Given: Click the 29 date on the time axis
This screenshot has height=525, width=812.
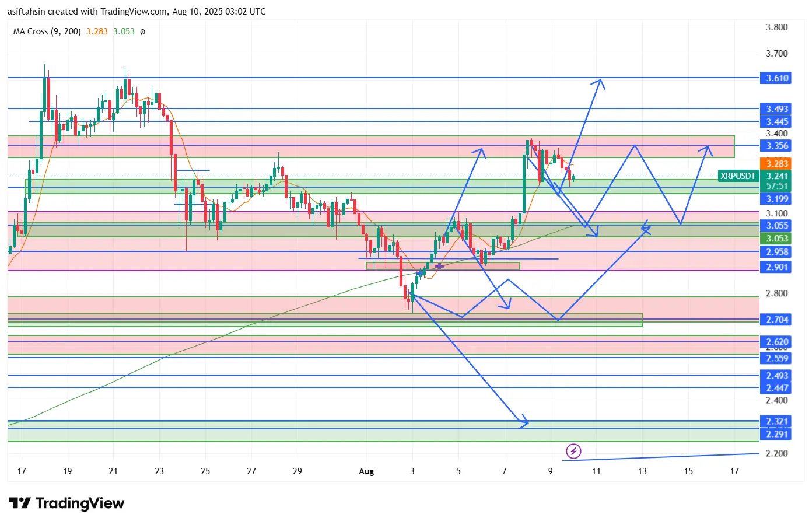Looking at the screenshot, I should click(x=297, y=471).
